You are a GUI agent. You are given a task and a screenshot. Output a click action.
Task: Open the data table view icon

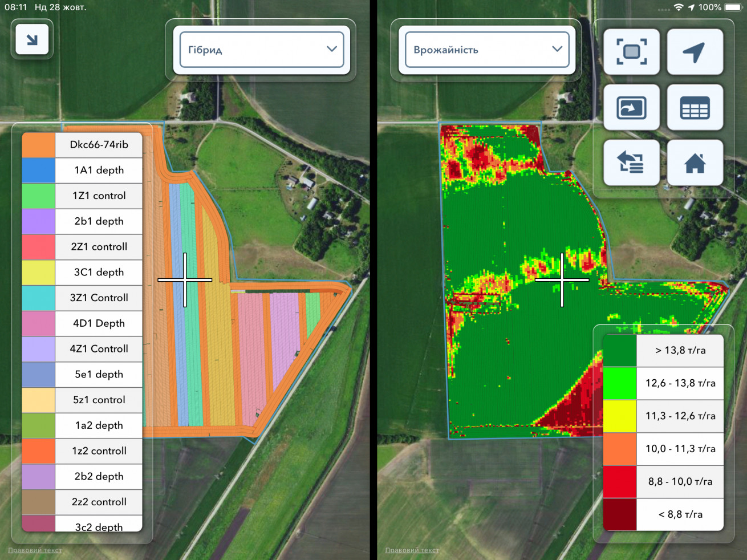[695, 107]
